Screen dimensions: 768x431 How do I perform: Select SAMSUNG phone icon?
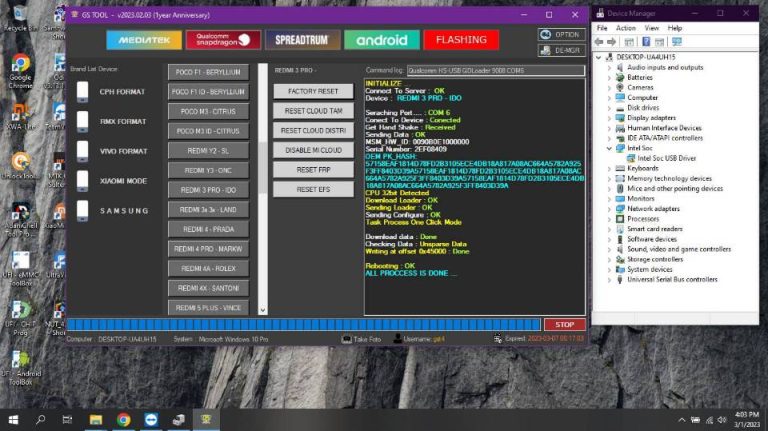click(x=82, y=211)
